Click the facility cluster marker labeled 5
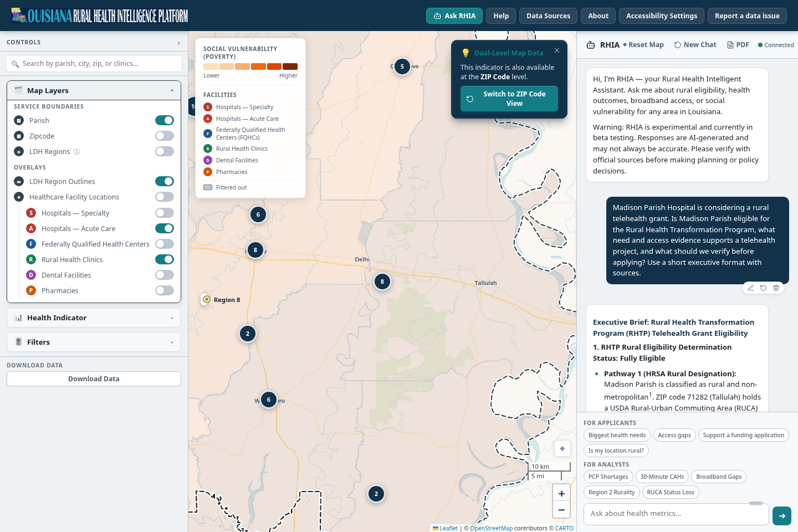Screen dimensions: 798x532 coord(402,66)
